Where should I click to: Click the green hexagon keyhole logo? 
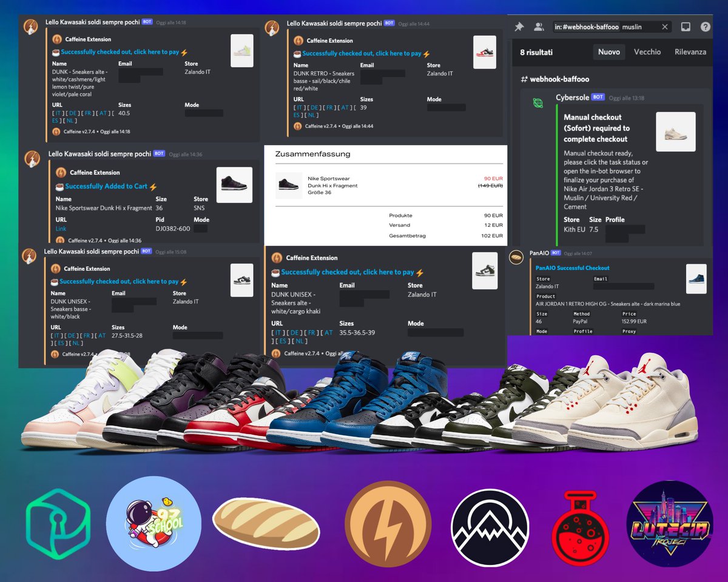pyautogui.click(x=58, y=524)
